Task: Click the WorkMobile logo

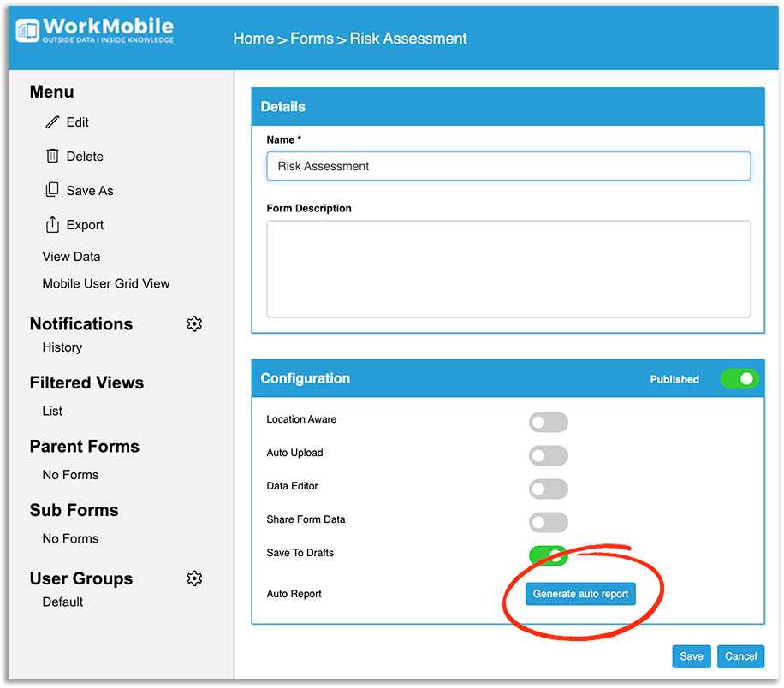Action: tap(94, 31)
